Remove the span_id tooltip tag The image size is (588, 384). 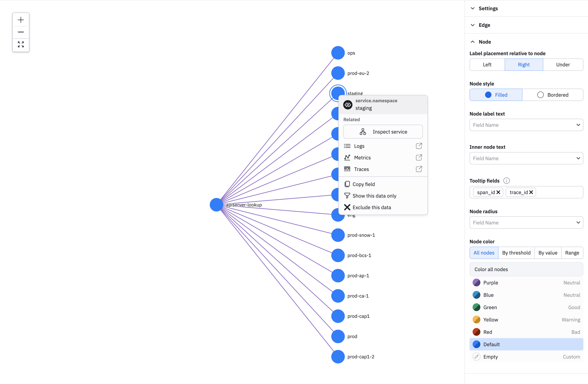498,192
